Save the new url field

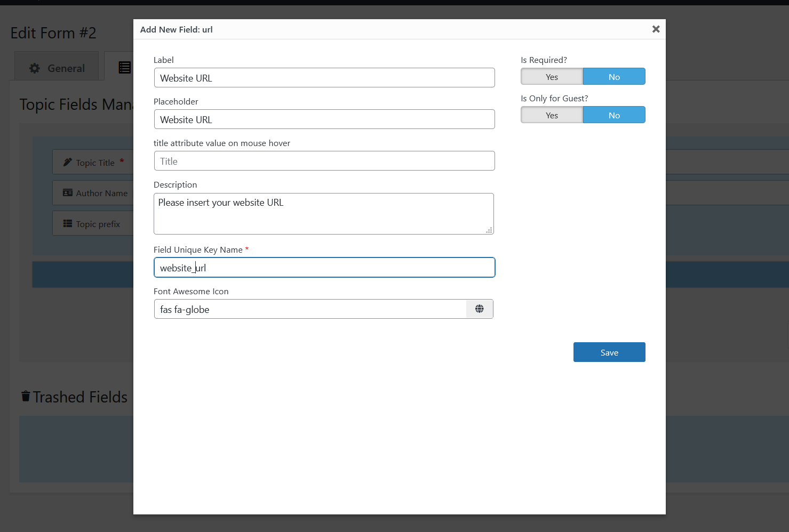609,352
